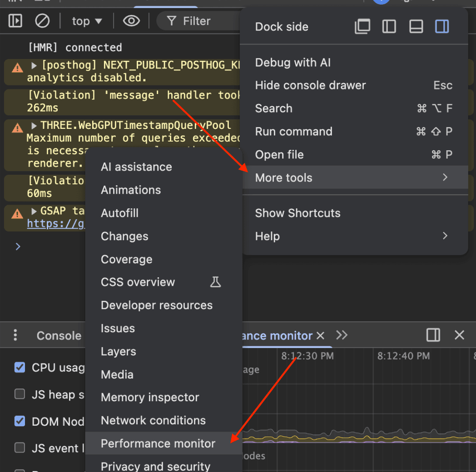Select the Dock to right icon
The height and width of the screenshot is (472, 476).
(442, 26)
